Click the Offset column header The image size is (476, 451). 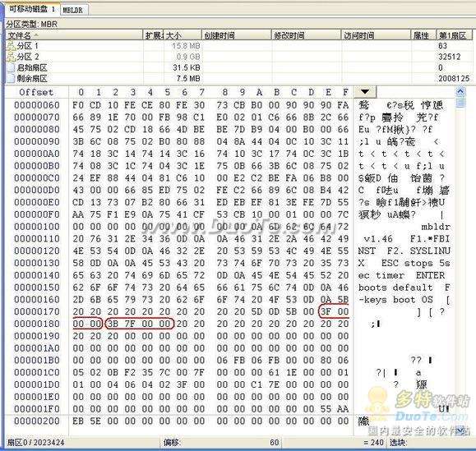36,92
